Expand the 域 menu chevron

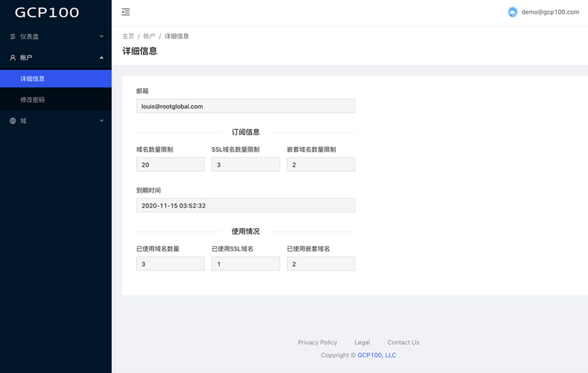(x=101, y=121)
